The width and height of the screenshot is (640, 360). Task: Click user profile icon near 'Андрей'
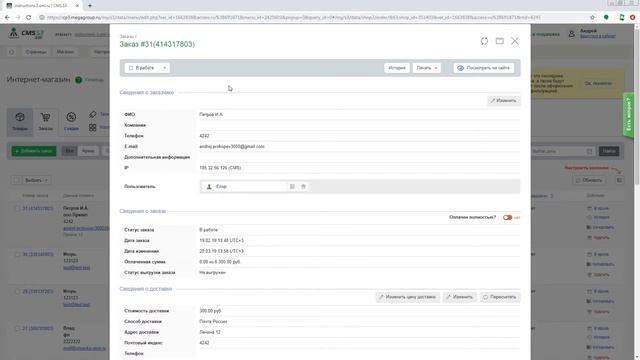pyautogui.click(x=571, y=34)
